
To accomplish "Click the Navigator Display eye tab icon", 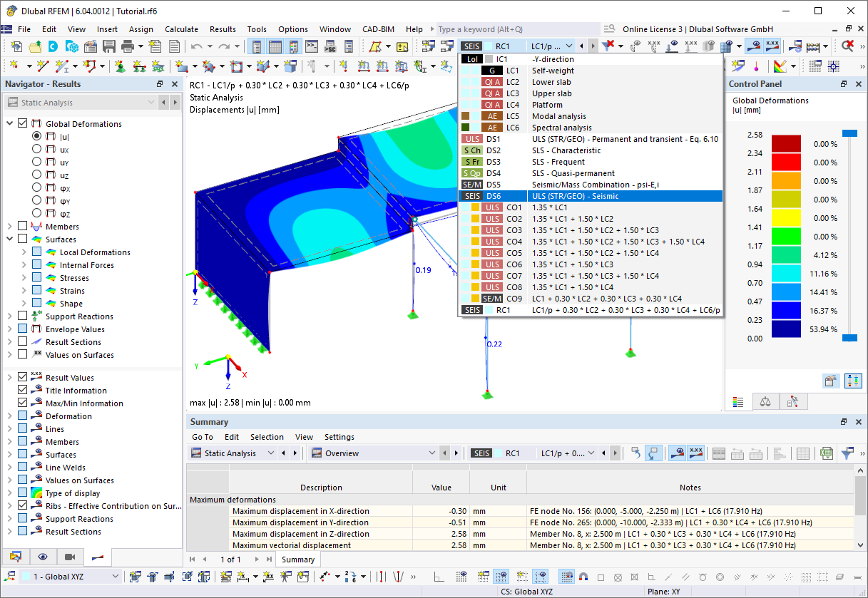I will pyautogui.click(x=43, y=557).
